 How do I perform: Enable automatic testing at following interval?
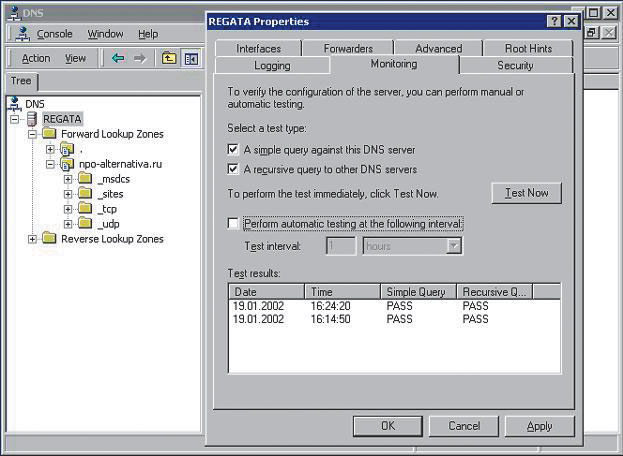(233, 224)
